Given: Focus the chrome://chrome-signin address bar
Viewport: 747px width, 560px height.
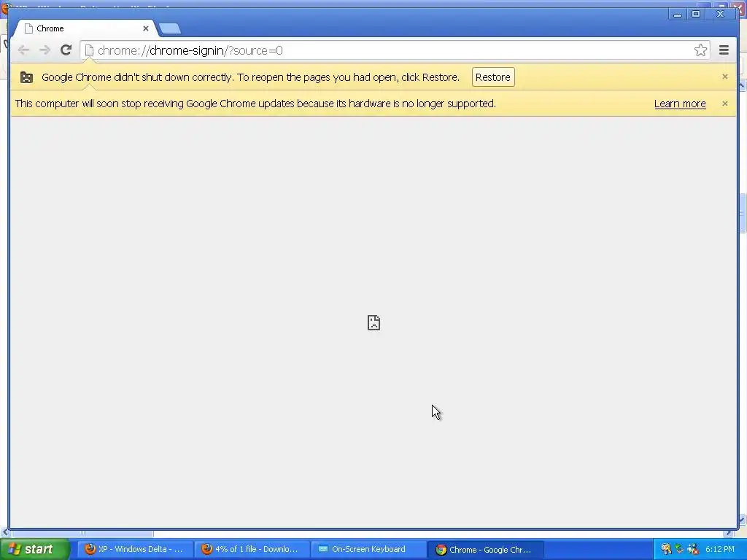Looking at the screenshot, I should [393, 50].
